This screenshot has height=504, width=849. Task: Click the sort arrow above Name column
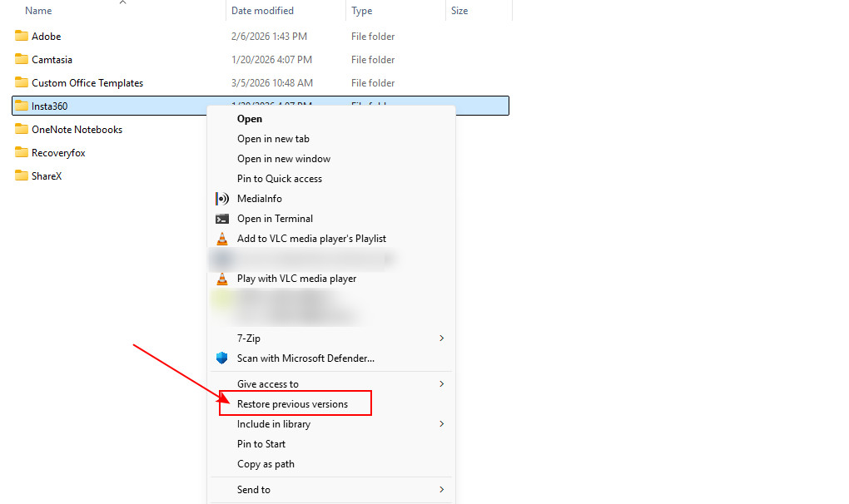click(123, 2)
